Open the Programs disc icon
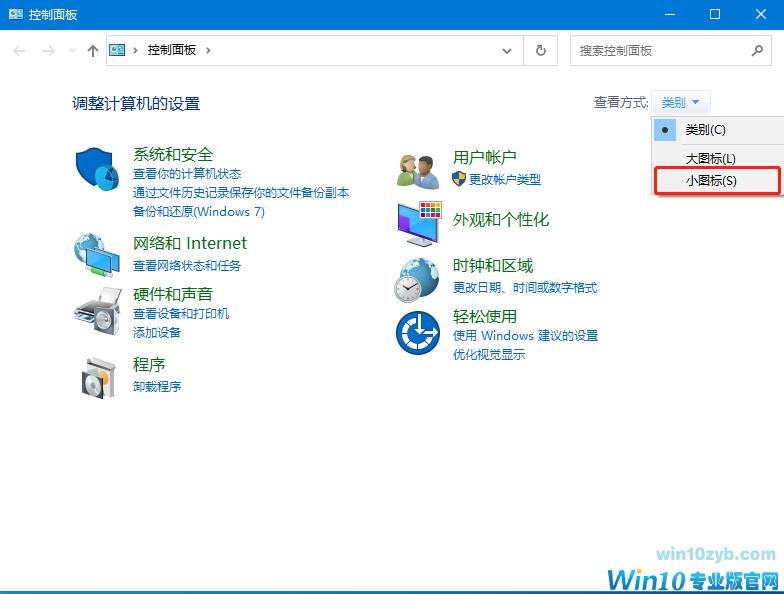The width and height of the screenshot is (784, 594). coord(98,378)
